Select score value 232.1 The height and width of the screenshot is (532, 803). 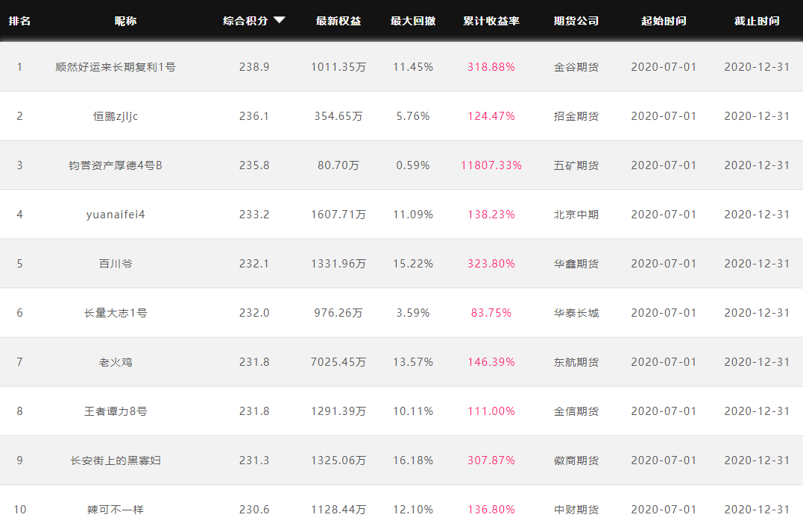(254, 264)
